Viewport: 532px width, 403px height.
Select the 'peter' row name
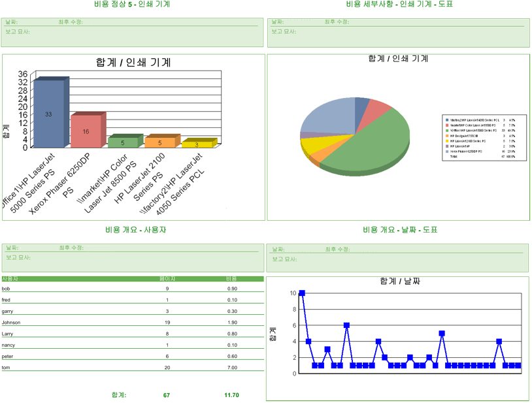click(x=7, y=356)
